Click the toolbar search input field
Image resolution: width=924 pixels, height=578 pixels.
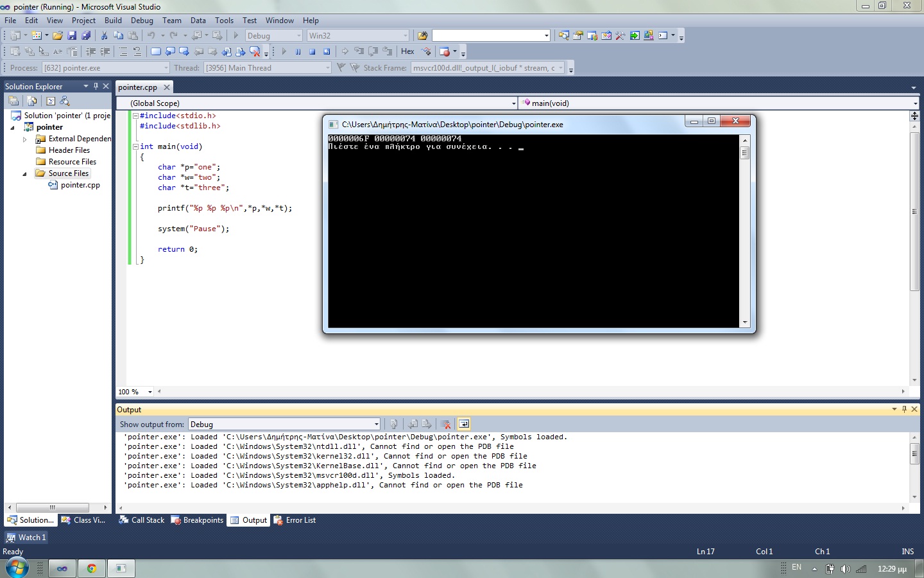(x=491, y=36)
